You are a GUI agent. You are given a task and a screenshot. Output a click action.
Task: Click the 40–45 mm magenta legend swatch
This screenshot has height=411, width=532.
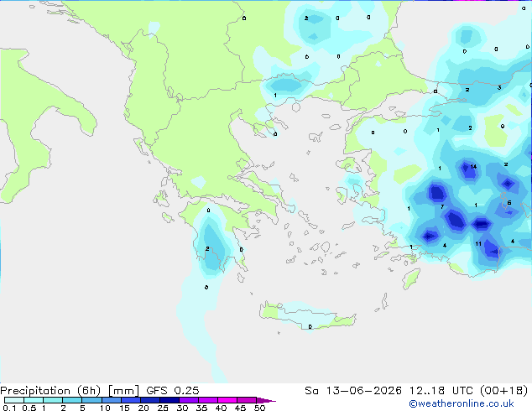tap(227, 400)
